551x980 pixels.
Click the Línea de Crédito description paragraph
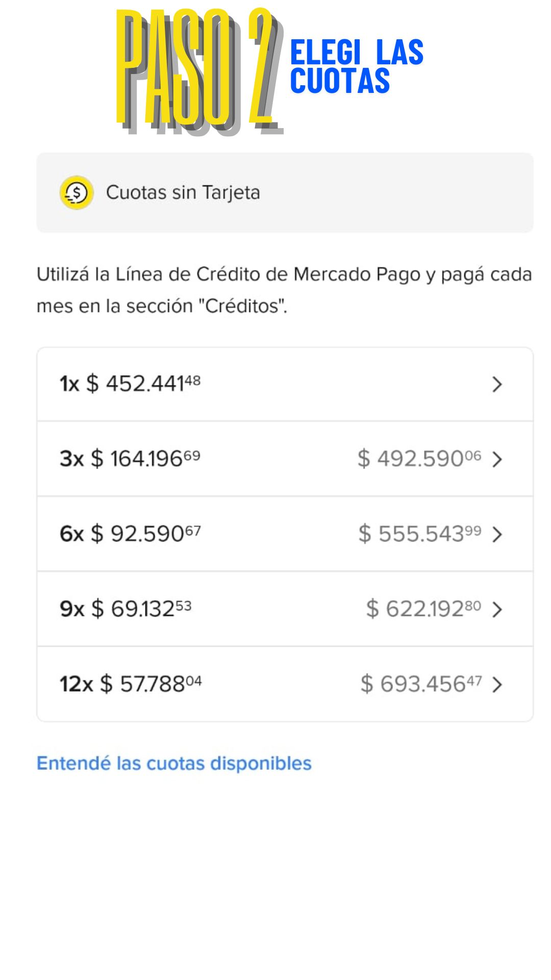click(x=284, y=290)
